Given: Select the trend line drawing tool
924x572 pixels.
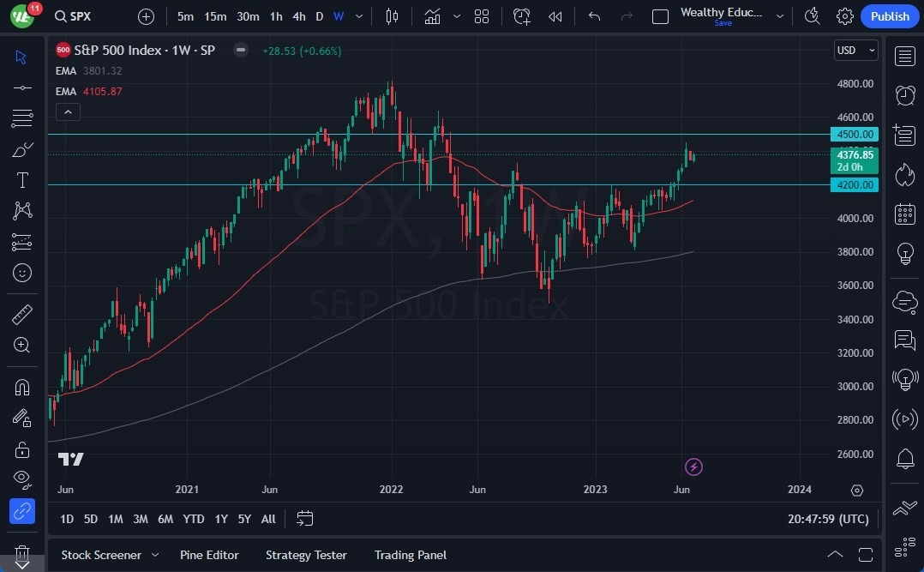Looking at the screenshot, I should click(23, 87).
